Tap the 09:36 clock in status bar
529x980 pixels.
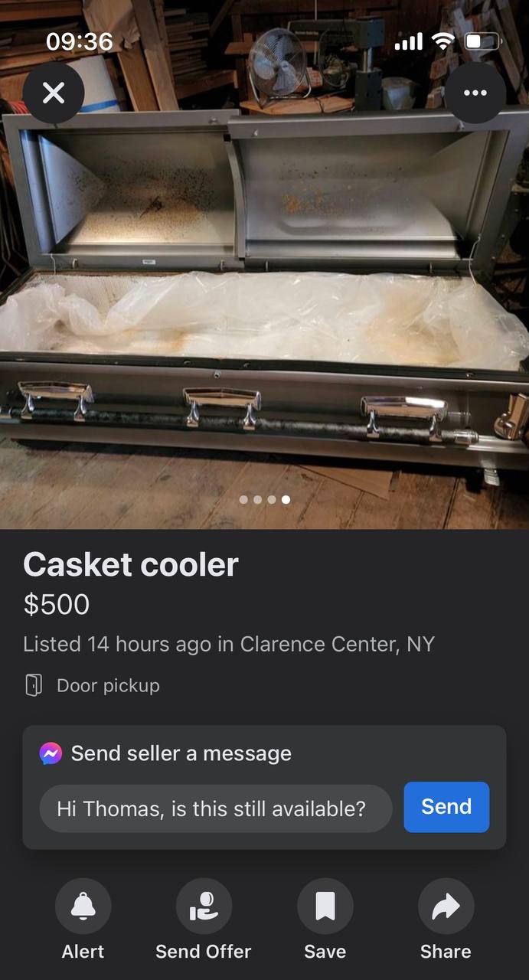79,41
